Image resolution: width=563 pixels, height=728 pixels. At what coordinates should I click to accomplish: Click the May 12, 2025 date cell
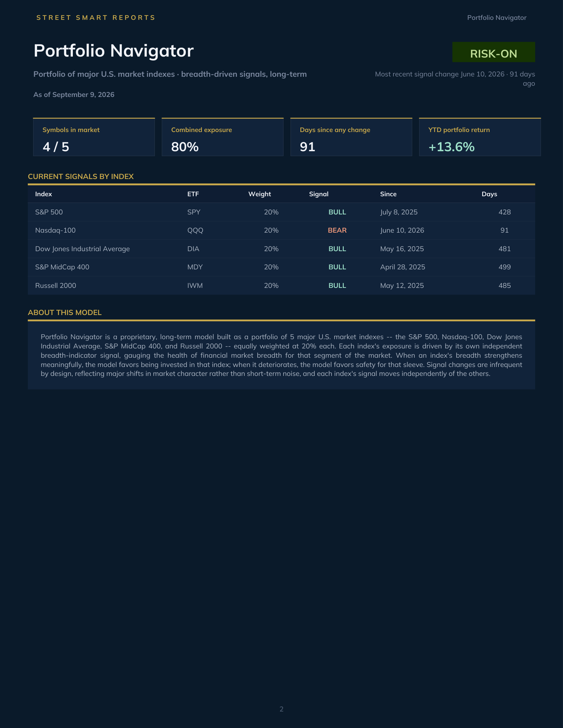402,285
